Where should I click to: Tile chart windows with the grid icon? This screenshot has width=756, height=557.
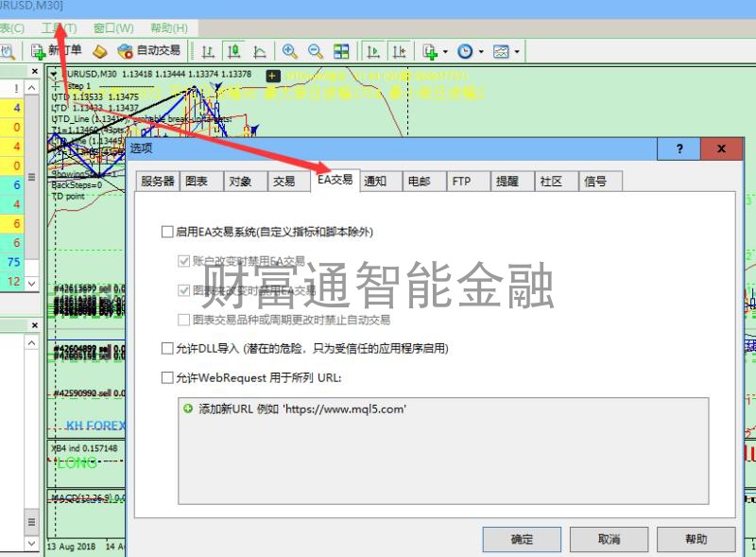[341, 51]
